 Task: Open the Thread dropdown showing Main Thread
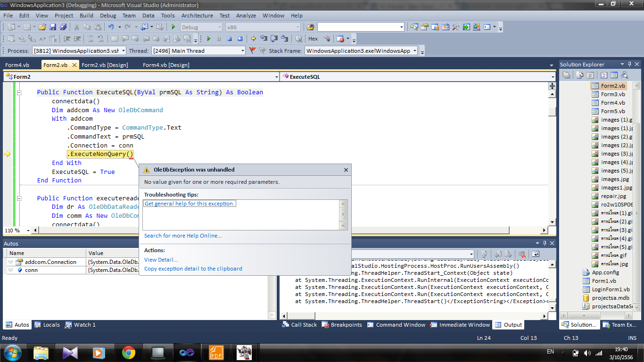coord(242,50)
